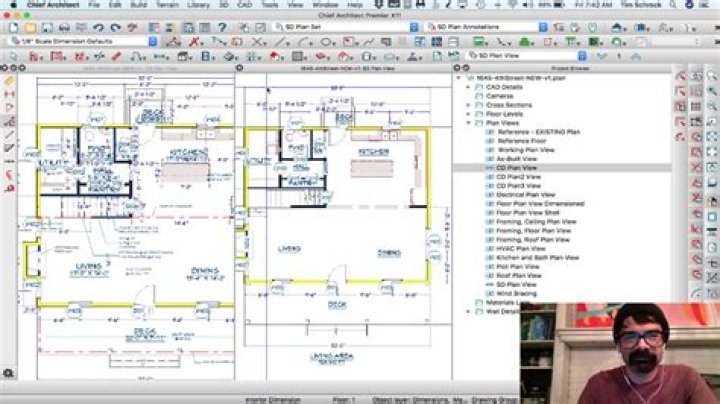Collapse the Plan Views folder
The image size is (720, 404).
[468, 123]
